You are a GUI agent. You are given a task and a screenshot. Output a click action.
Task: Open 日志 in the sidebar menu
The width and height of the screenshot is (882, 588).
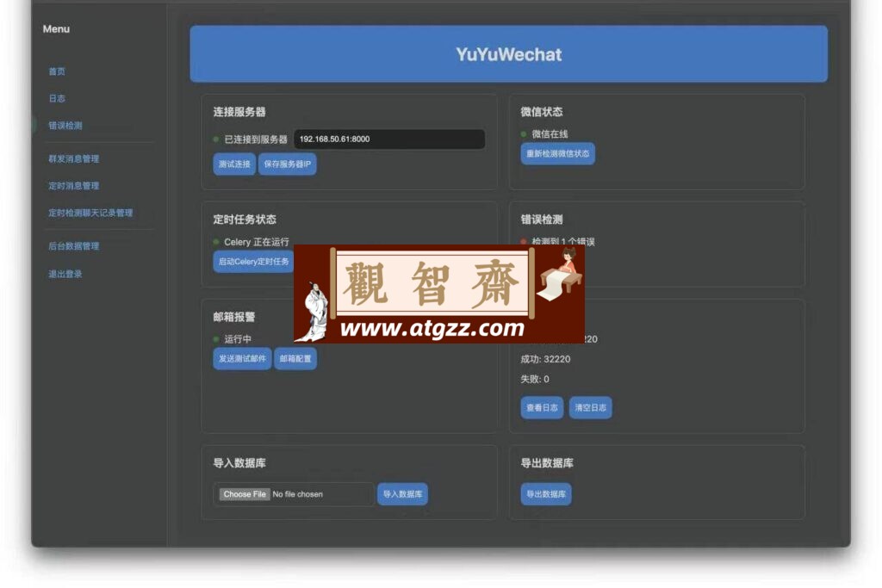pyautogui.click(x=57, y=98)
